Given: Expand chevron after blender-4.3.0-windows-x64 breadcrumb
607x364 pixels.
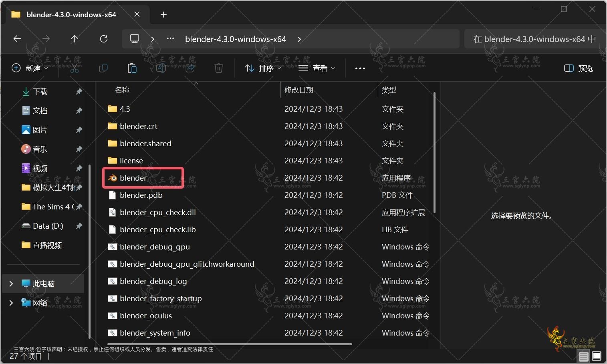Looking at the screenshot, I should point(299,39).
